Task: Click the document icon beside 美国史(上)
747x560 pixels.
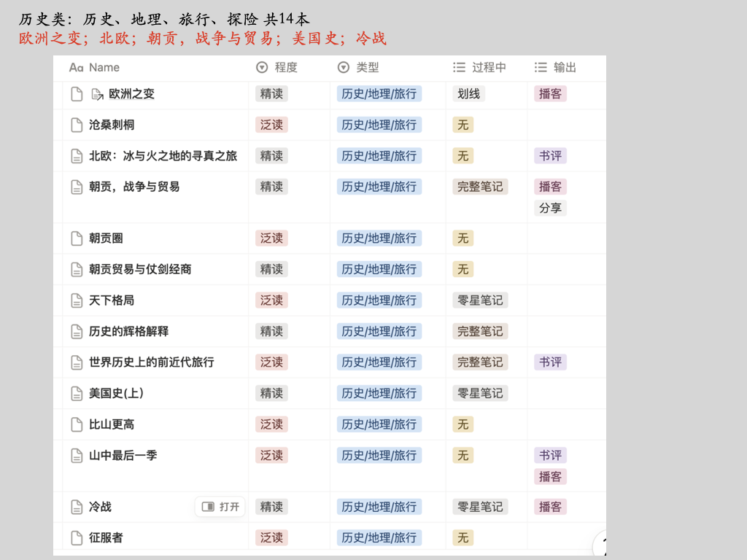Action: click(77, 394)
